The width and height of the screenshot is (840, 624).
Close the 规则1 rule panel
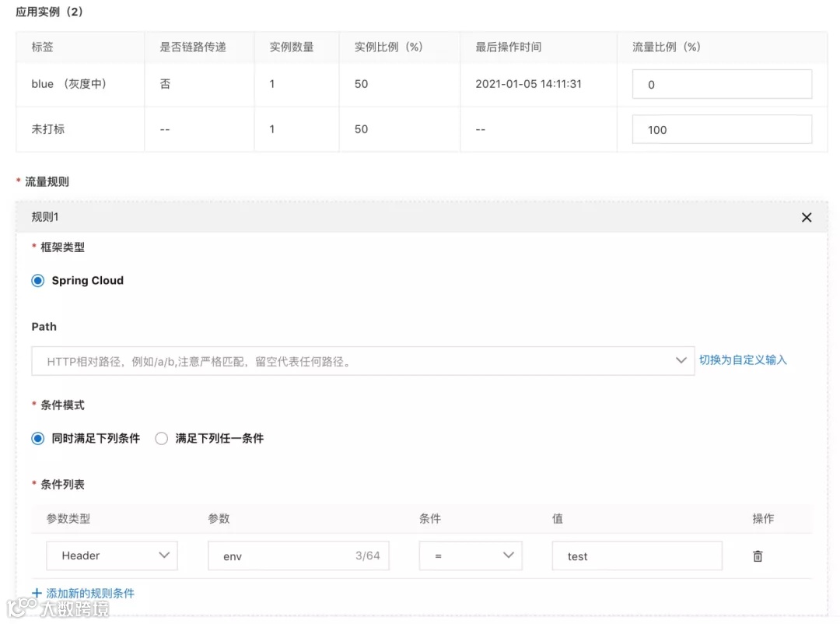click(807, 217)
